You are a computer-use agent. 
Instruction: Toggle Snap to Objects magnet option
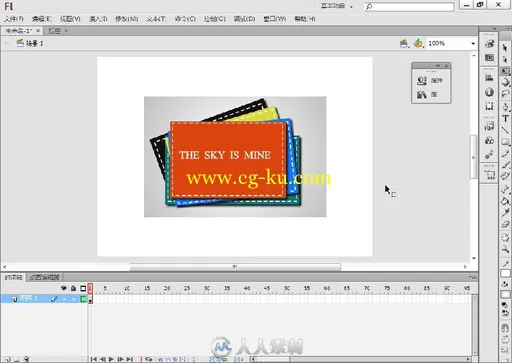tap(505, 328)
